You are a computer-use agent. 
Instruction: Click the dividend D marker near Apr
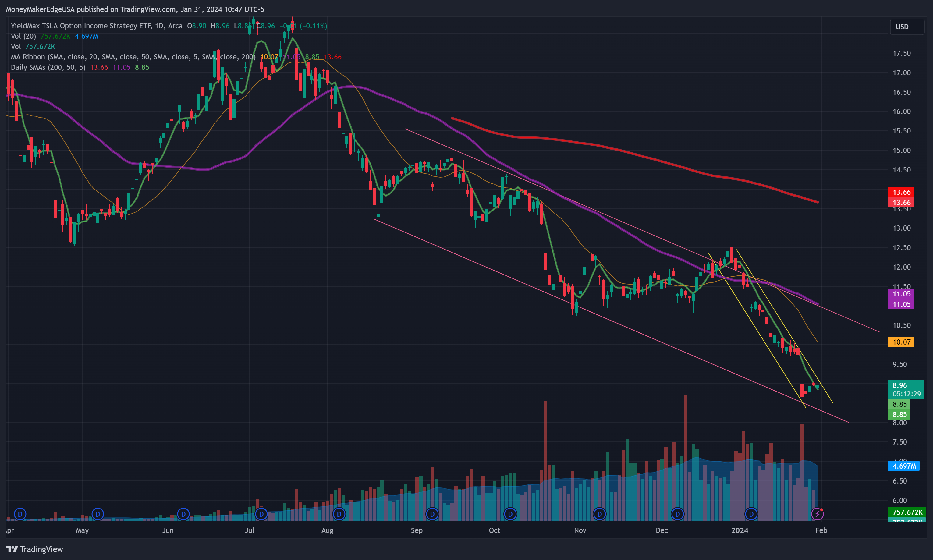(20, 514)
